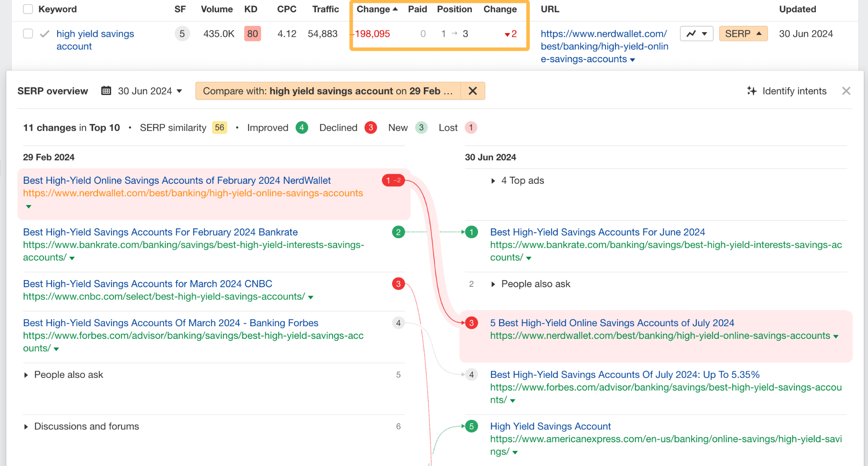The height and width of the screenshot is (466, 868).
Task: Click grey position 4 badge for Forbes March
Action: [398, 323]
